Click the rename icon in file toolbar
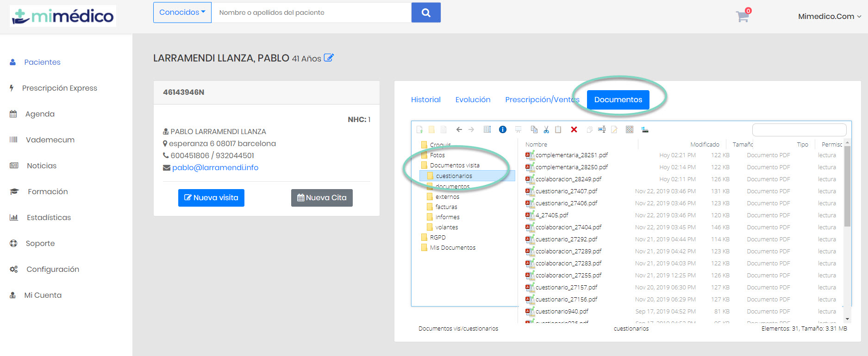Image resolution: width=868 pixels, height=356 pixels. [x=602, y=129]
